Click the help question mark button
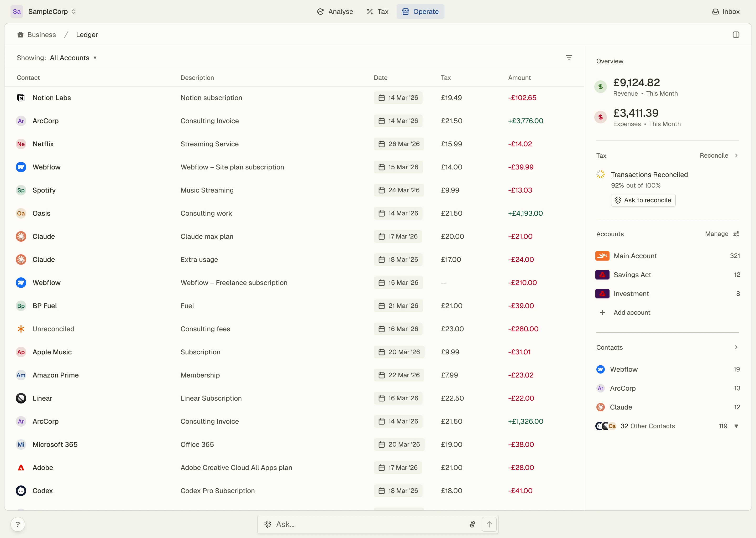Image resolution: width=756 pixels, height=538 pixels. point(18,524)
